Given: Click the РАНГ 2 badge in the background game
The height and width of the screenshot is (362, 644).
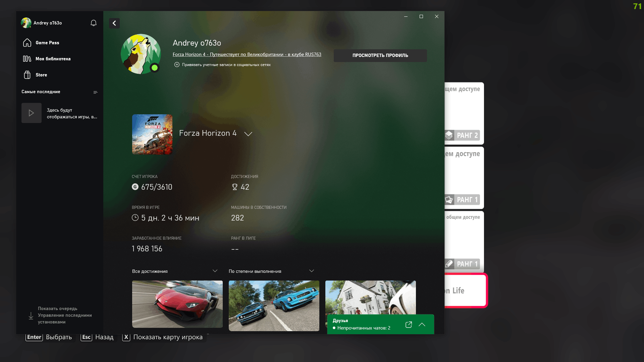Looking at the screenshot, I should click(x=462, y=135).
